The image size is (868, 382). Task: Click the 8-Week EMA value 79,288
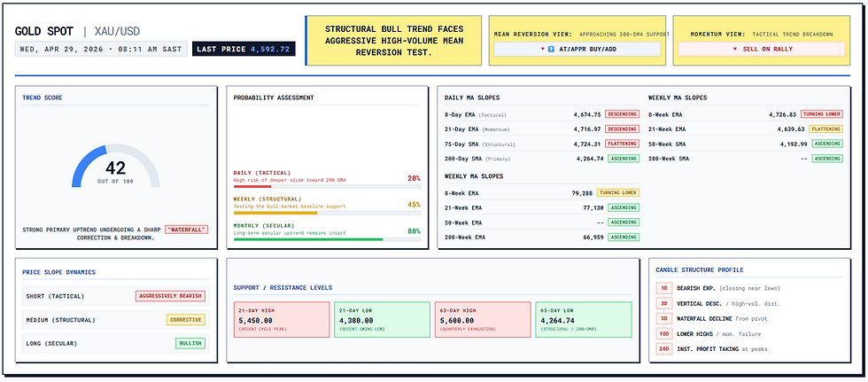(582, 193)
